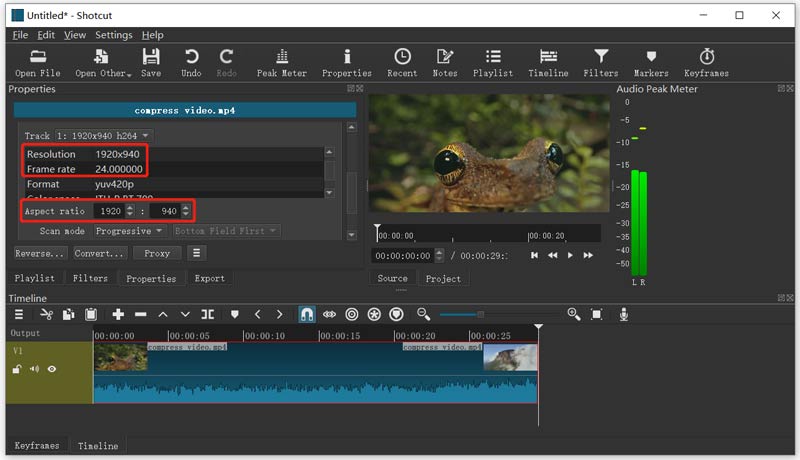Toggle ripple mode
Viewport: 800px width, 460px height.
click(x=352, y=314)
